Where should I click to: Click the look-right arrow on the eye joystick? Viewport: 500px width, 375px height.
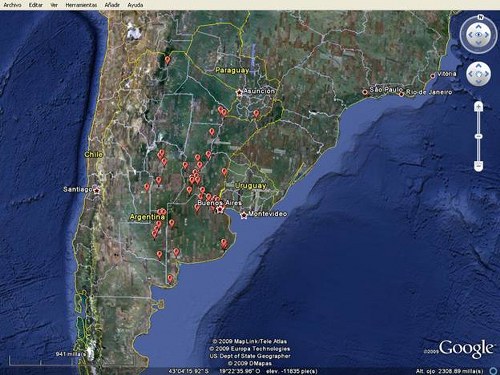tap(487, 35)
